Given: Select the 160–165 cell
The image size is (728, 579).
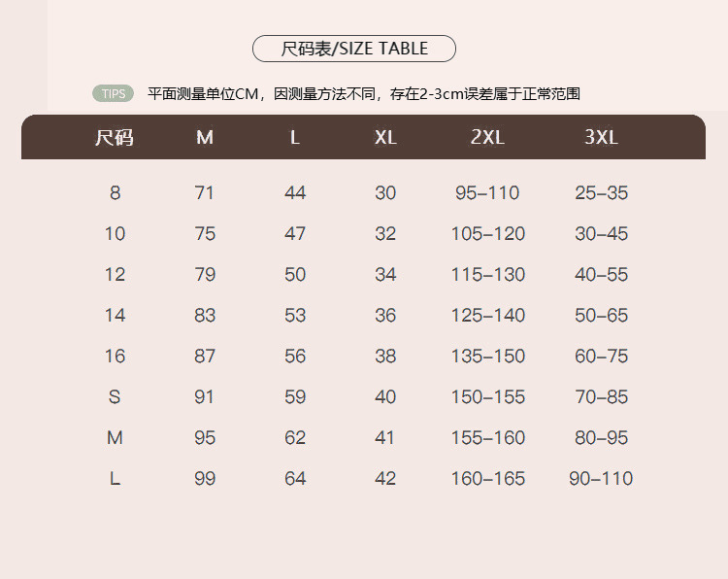Looking at the screenshot, I should pyautogui.click(x=487, y=479).
